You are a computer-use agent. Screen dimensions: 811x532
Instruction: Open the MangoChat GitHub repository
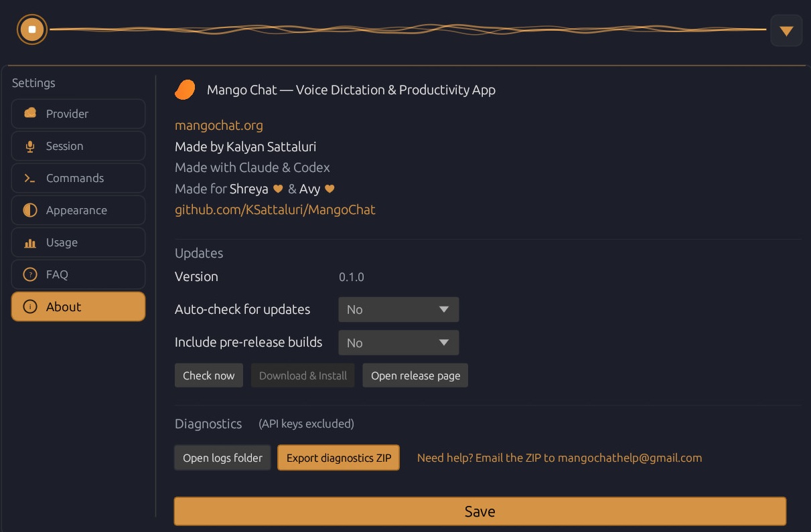[x=275, y=209]
